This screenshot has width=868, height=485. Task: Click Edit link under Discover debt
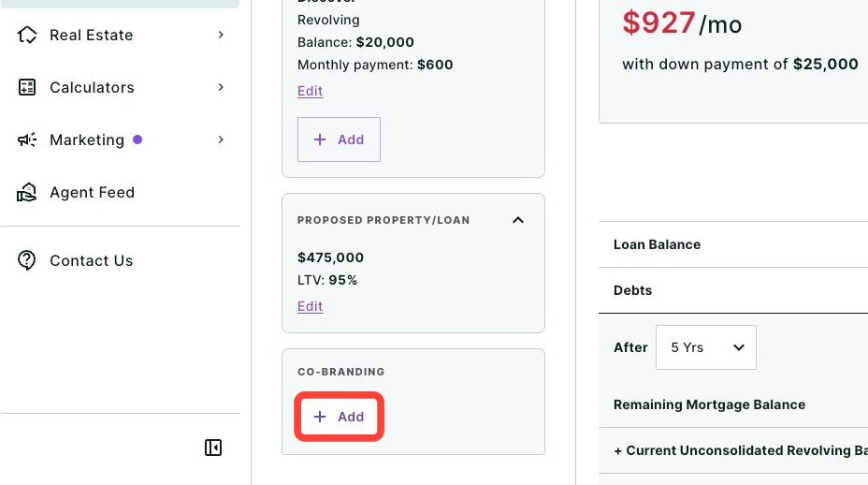[x=310, y=91]
